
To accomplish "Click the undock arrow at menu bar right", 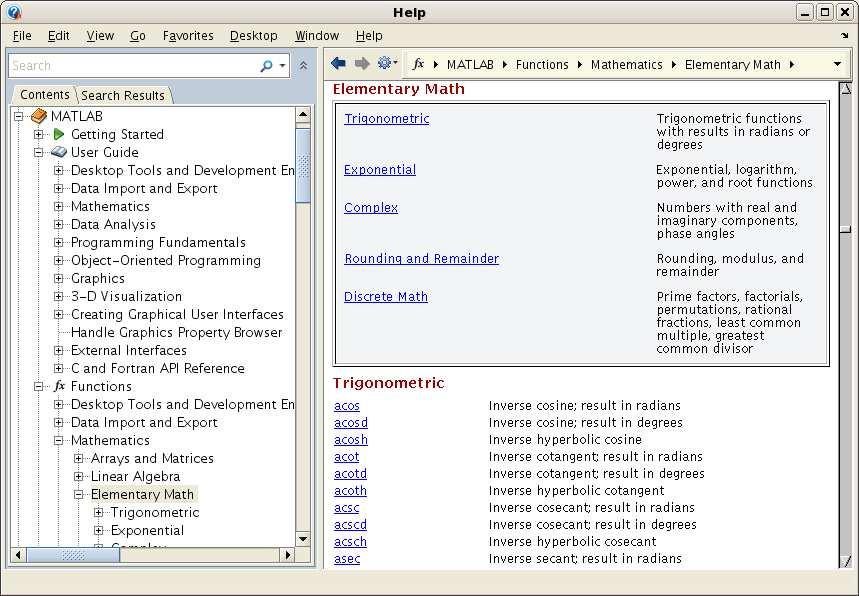I will 844,36.
